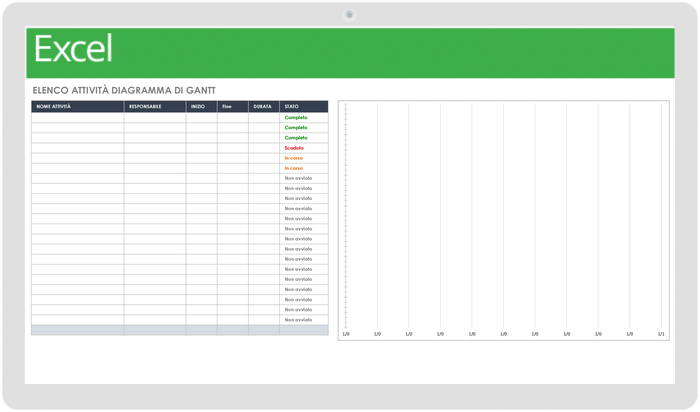700x412 pixels.
Task: Click the INIZIO column header
Action: (201, 107)
